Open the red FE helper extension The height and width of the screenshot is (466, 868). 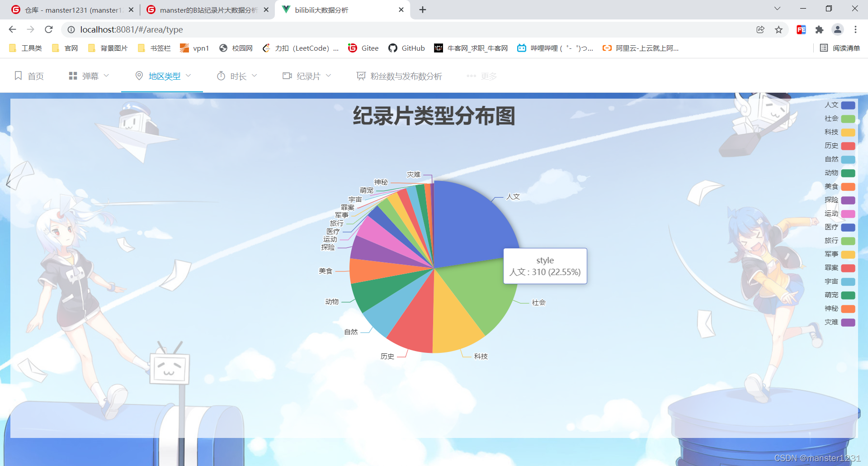click(x=801, y=29)
